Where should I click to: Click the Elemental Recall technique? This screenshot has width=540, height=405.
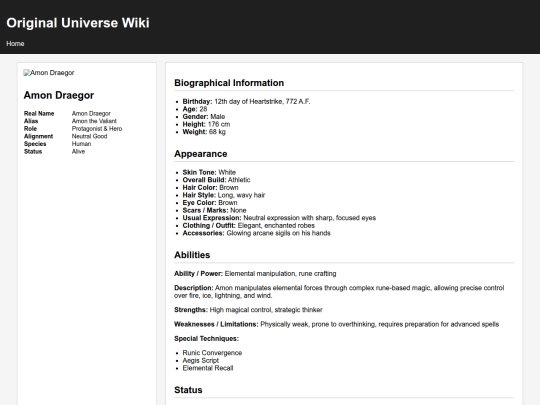coord(208,368)
